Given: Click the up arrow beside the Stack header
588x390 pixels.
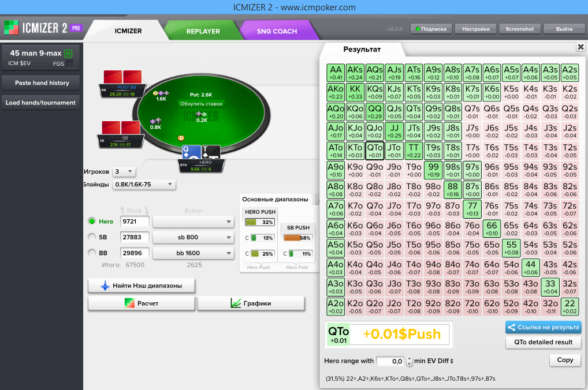Looking at the screenshot, I should coord(122,211).
